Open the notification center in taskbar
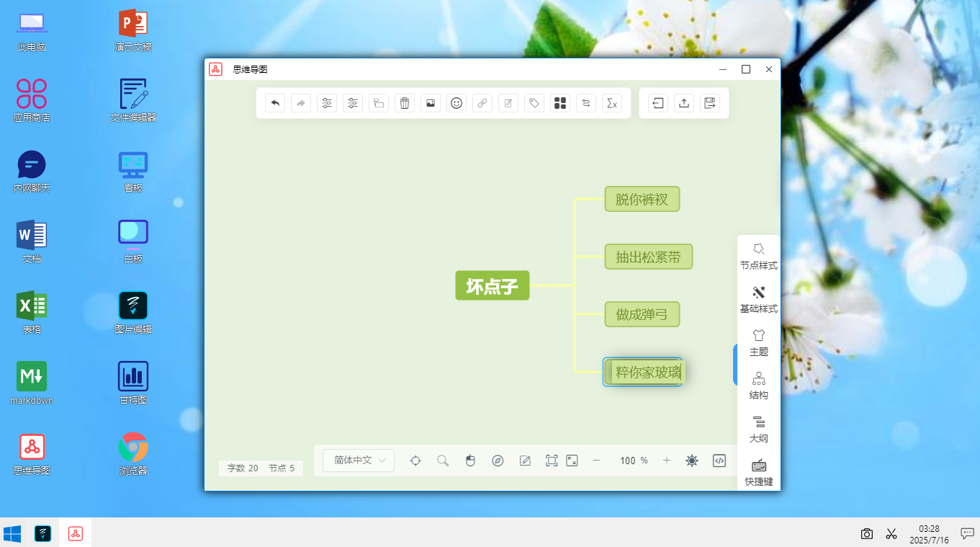The image size is (980, 547). click(x=967, y=533)
